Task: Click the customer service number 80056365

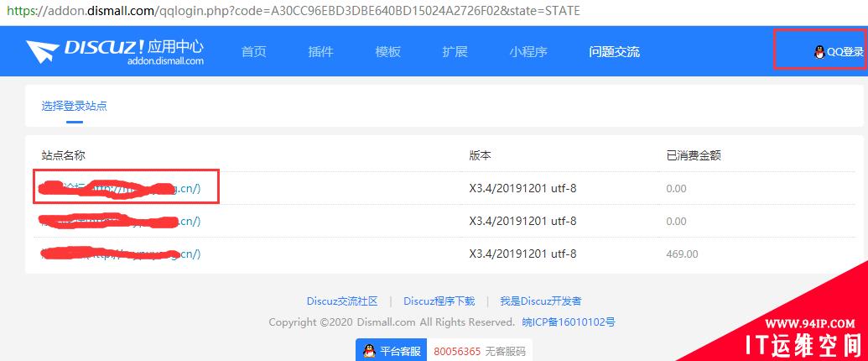Action: pyautogui.click(x=457, y=351)
